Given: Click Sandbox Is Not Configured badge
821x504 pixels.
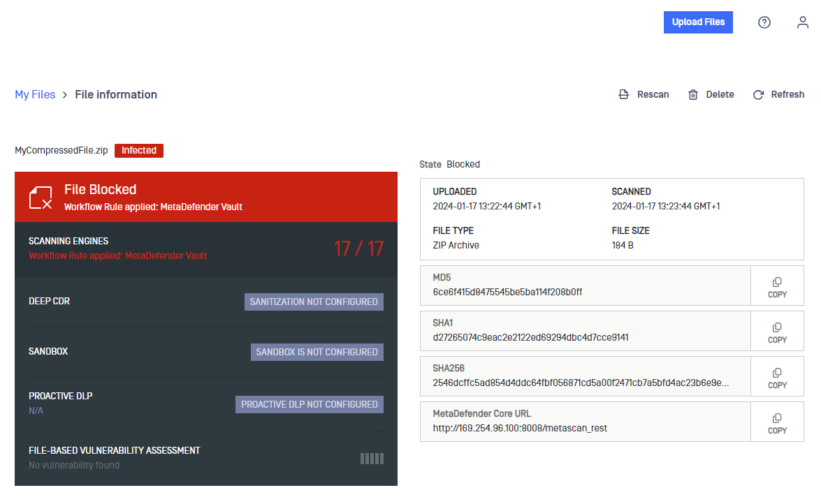Looking at the screenshot, I should point(317,353).
